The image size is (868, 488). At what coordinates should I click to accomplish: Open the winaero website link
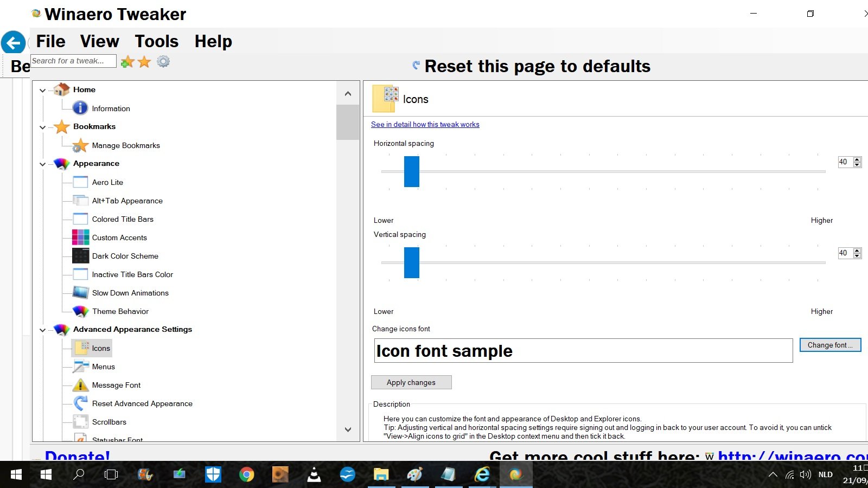point(792,455)
